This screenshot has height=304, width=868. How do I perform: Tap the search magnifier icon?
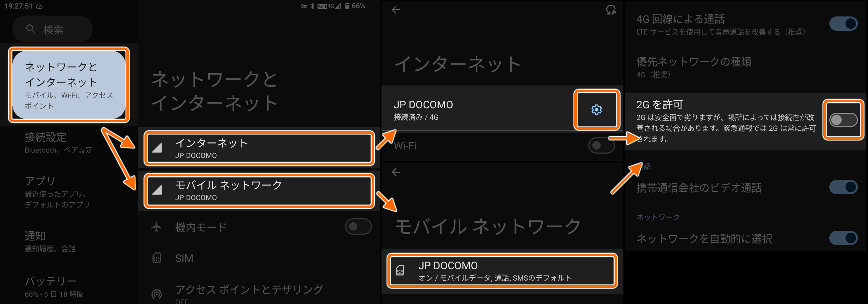coord(31,29)
